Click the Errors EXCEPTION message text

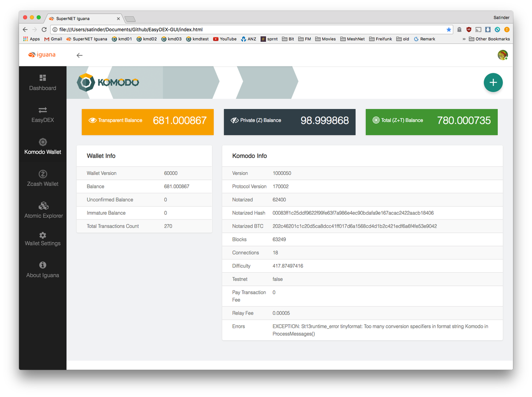point(380,330)
